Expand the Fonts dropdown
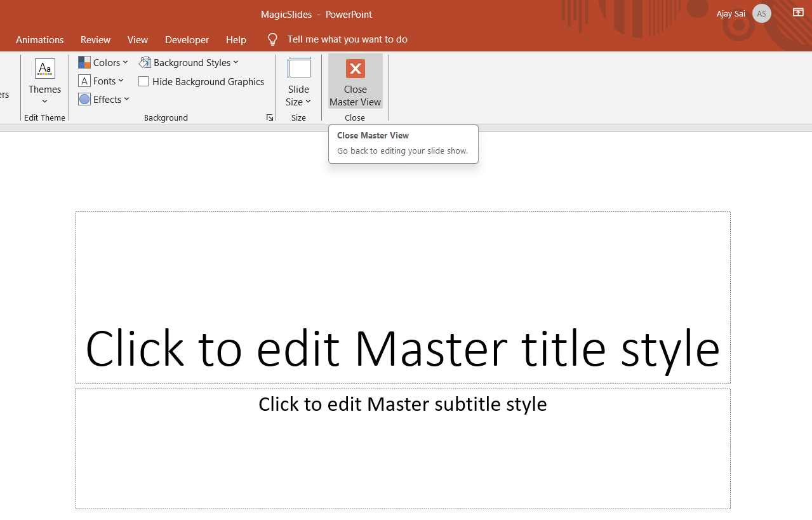812x520 pixels. 102,81
